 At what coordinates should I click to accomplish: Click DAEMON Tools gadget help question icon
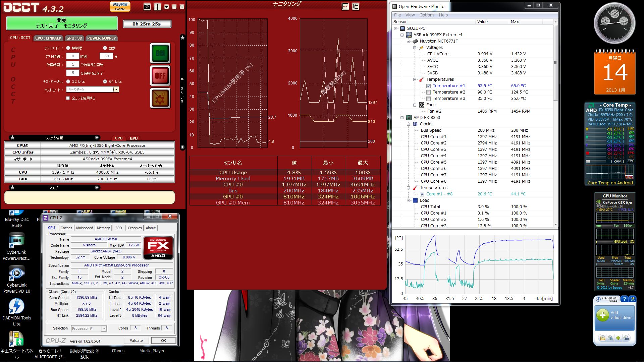(x=624, y=299)
